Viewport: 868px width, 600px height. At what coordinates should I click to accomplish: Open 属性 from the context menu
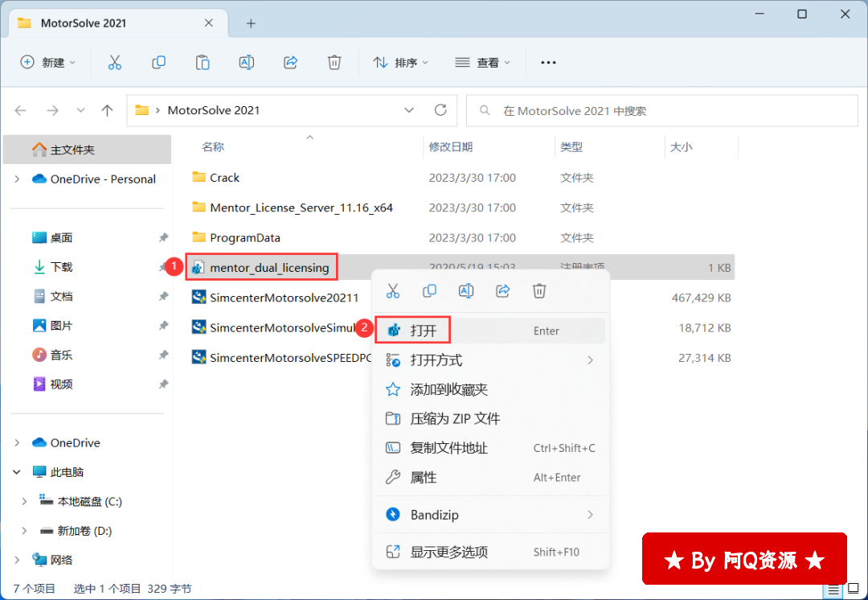click(490, 478)
